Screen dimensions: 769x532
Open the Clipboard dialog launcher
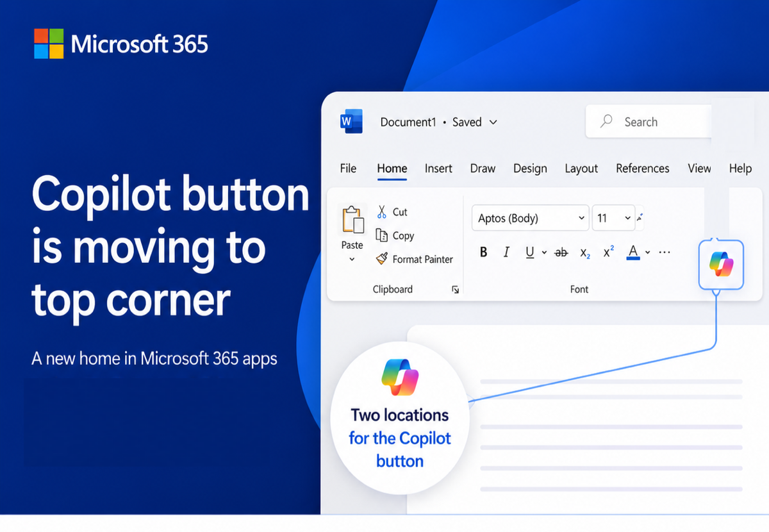pos(455,290)
